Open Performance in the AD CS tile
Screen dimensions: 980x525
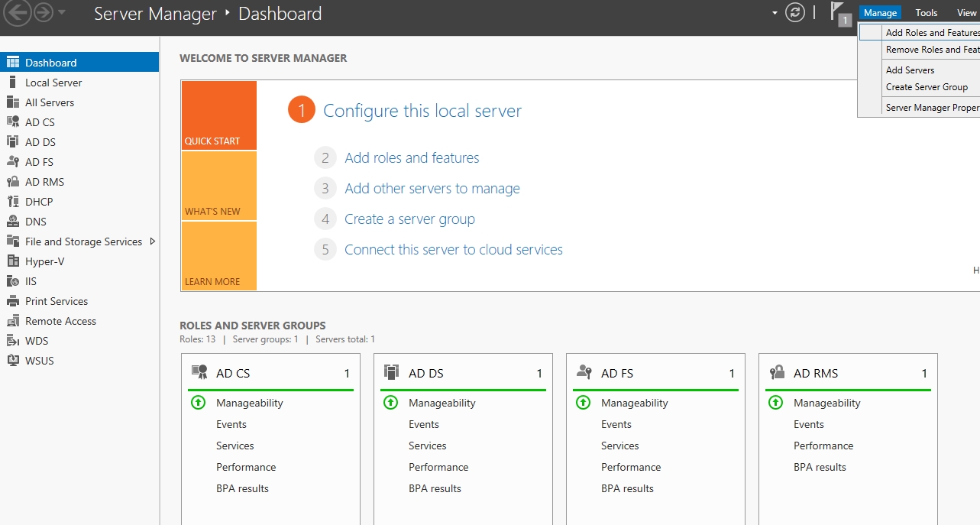246,467
